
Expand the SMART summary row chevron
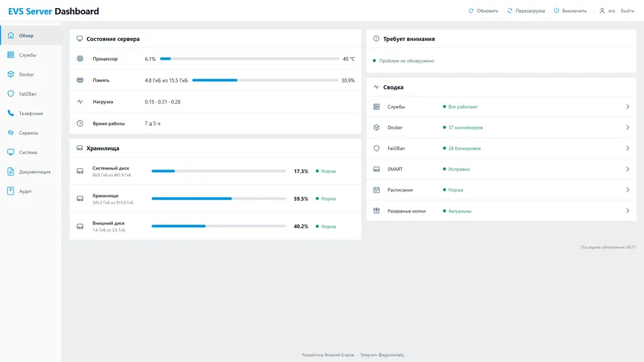tap(628, 169)
